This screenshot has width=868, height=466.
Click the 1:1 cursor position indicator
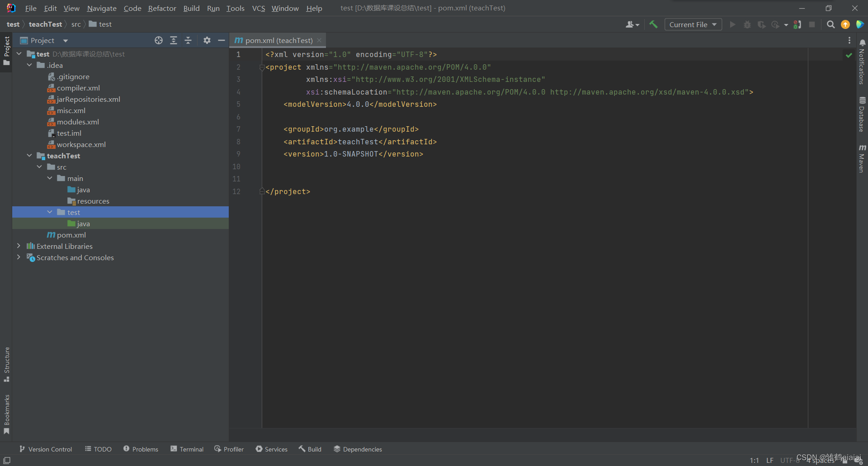pos(754,460)
